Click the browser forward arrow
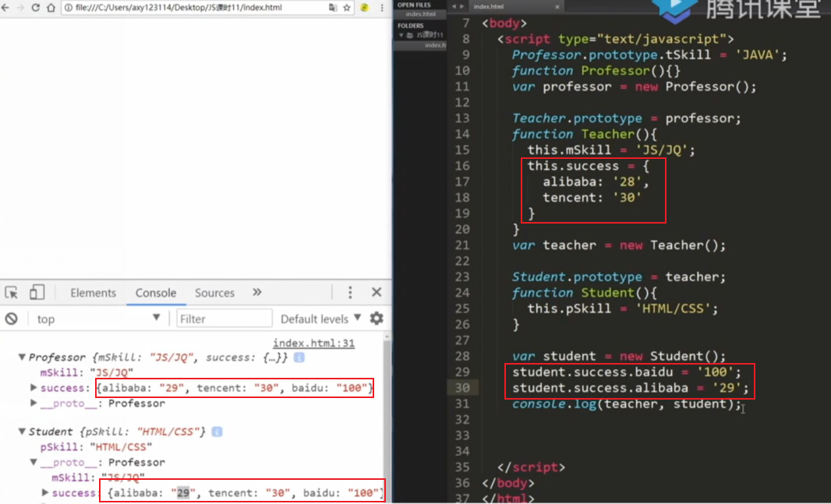The image size is (831, 504). point(21,8)
